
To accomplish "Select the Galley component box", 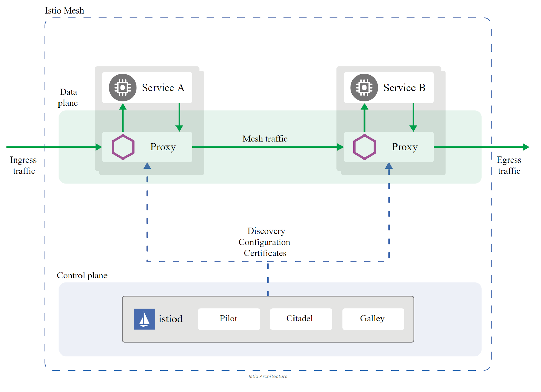I will click(373, 319).
